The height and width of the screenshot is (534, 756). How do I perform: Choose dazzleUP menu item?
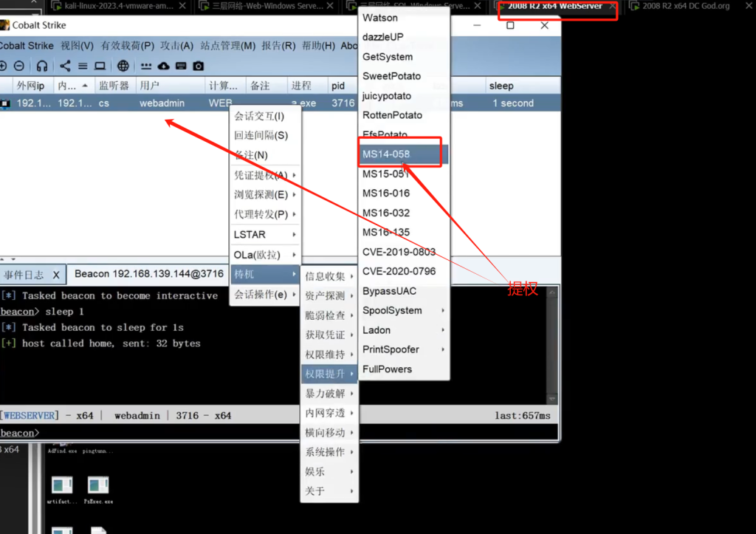[403, 37]
